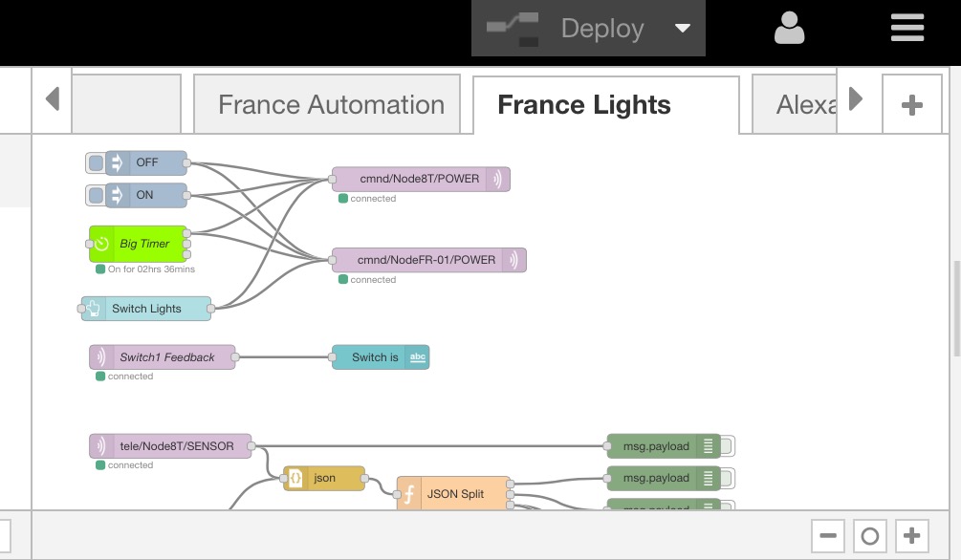Select the ON inject node

point(146,196)
